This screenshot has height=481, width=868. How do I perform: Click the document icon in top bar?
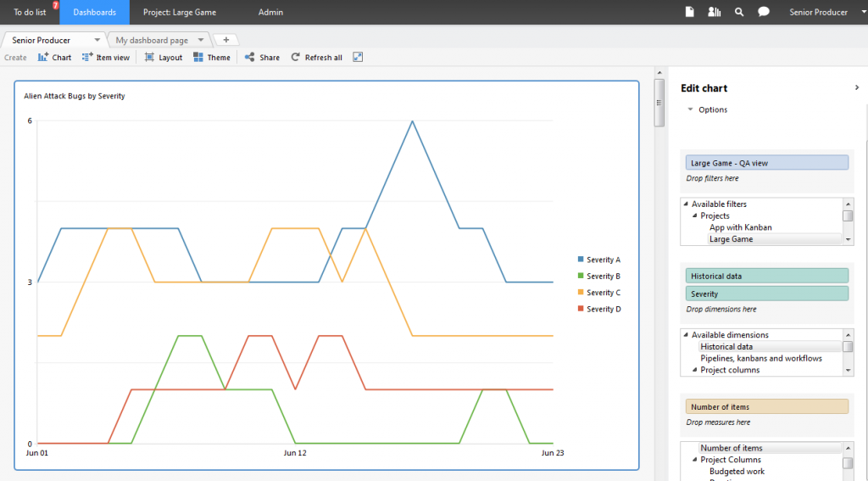click(690, 12)
